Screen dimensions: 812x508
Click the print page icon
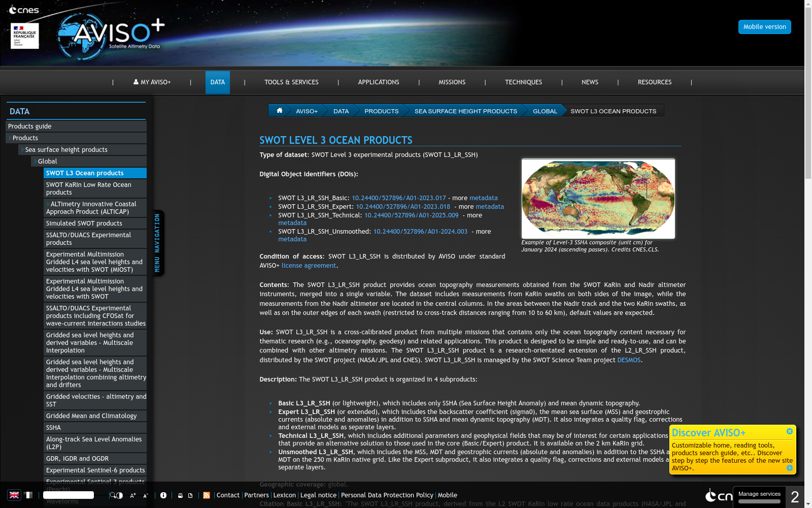(180, 495)
